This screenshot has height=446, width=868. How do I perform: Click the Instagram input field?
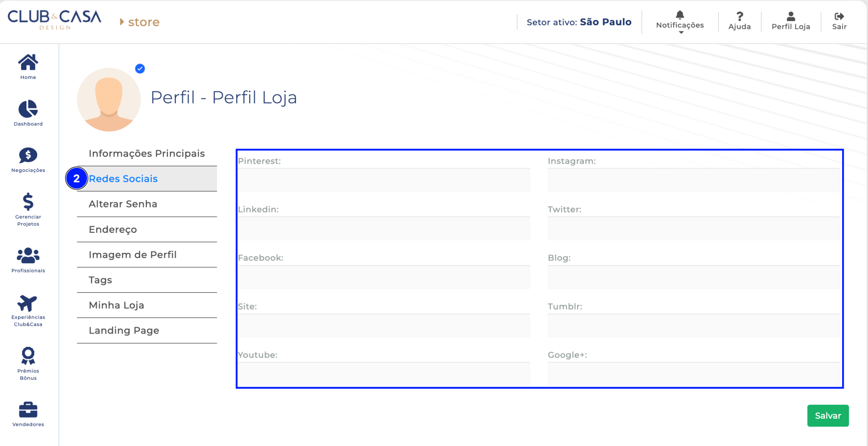tap(693, 181)
